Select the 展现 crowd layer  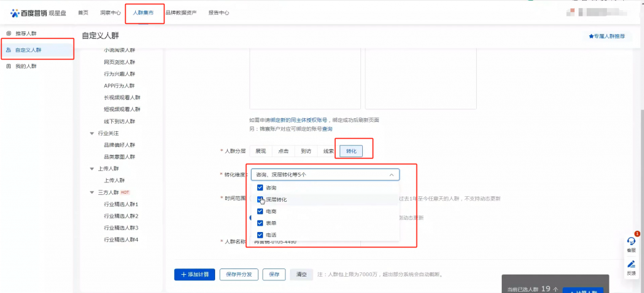point(261,151)
